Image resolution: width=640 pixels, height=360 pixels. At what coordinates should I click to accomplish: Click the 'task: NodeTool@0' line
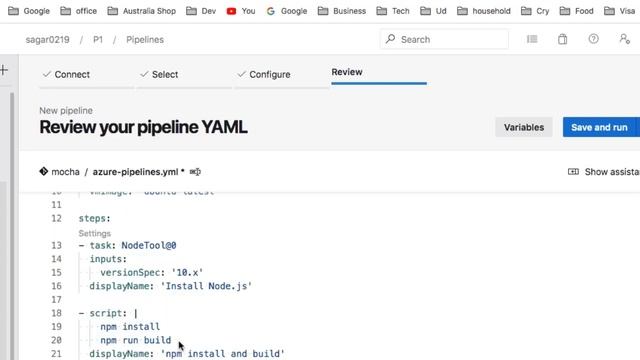click(x=128, y=245)
